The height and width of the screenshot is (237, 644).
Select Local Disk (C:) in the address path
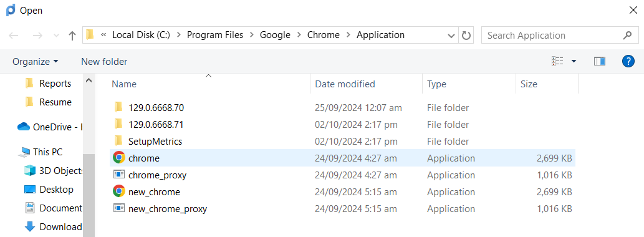[x=142, y=36]
